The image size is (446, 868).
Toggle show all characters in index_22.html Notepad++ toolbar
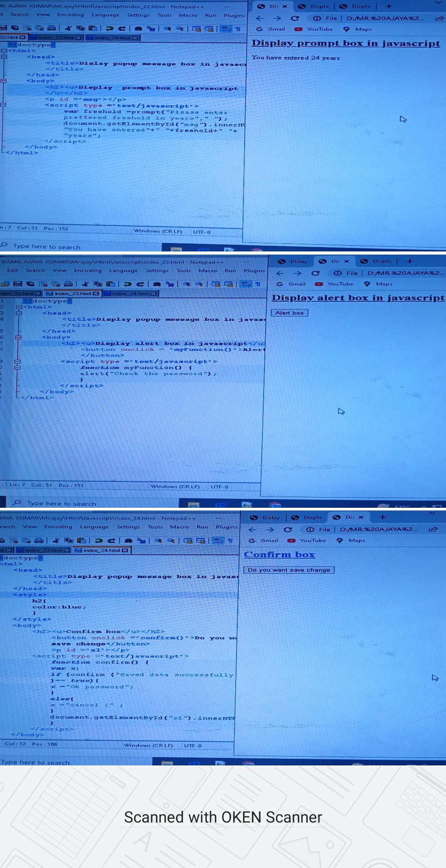pos(238,29)
